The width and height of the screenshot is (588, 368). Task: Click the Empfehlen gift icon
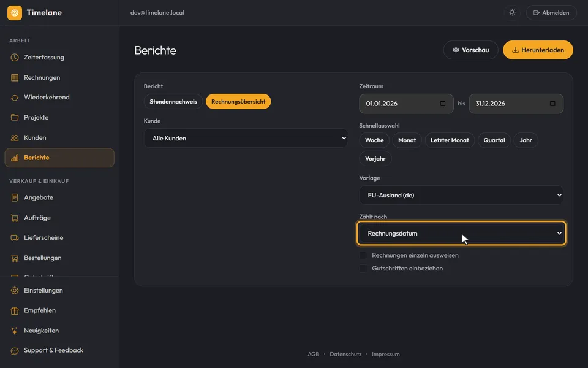click(x=15, y=310)
